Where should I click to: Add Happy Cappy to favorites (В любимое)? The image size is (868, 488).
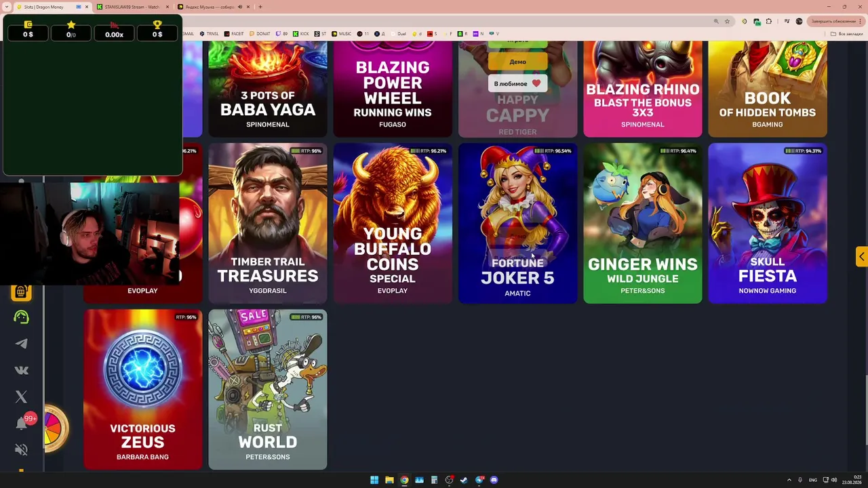click(x=517, y=83)
